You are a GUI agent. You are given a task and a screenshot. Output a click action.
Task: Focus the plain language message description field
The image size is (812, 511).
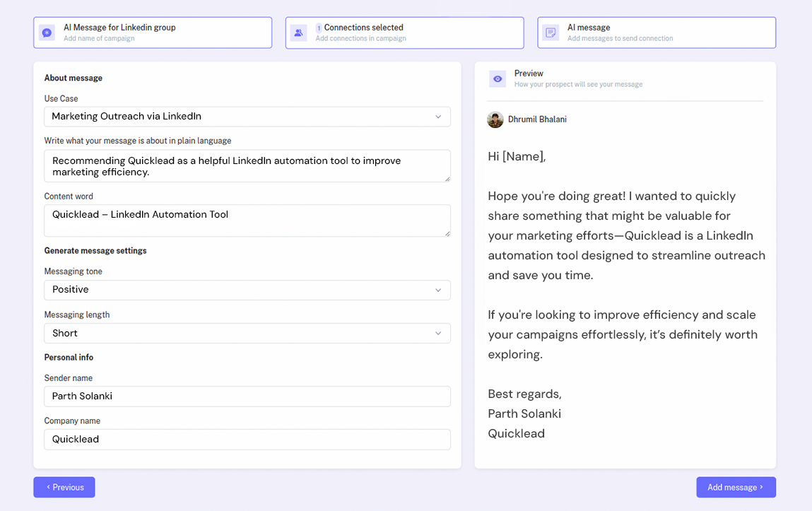[247, 165]
